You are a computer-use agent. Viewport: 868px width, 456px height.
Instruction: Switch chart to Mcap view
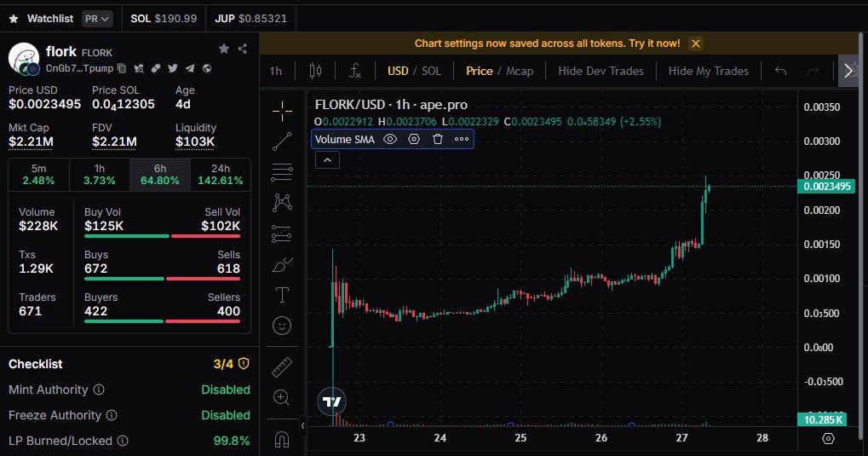tap(520, 71)
